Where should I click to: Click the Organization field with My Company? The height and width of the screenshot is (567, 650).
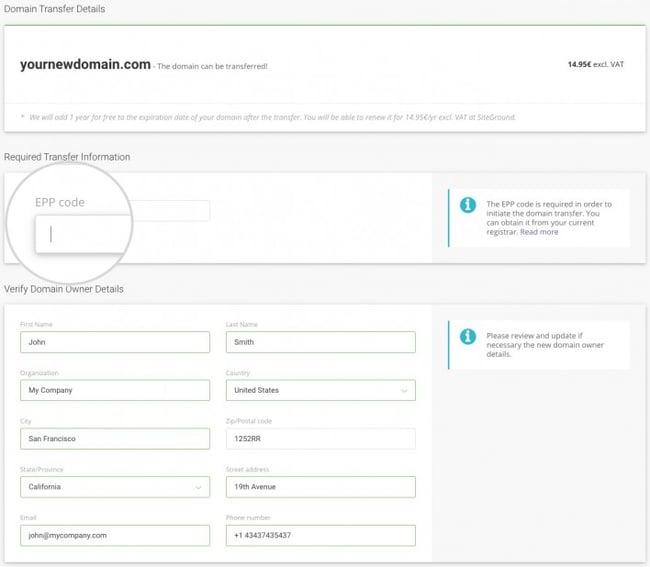pyautogui.click(x=114, y=390)
